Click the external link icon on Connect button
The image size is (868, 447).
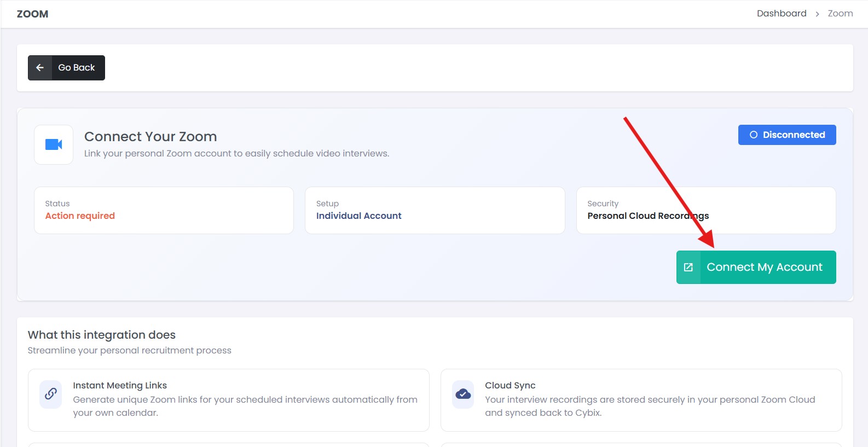688,267
